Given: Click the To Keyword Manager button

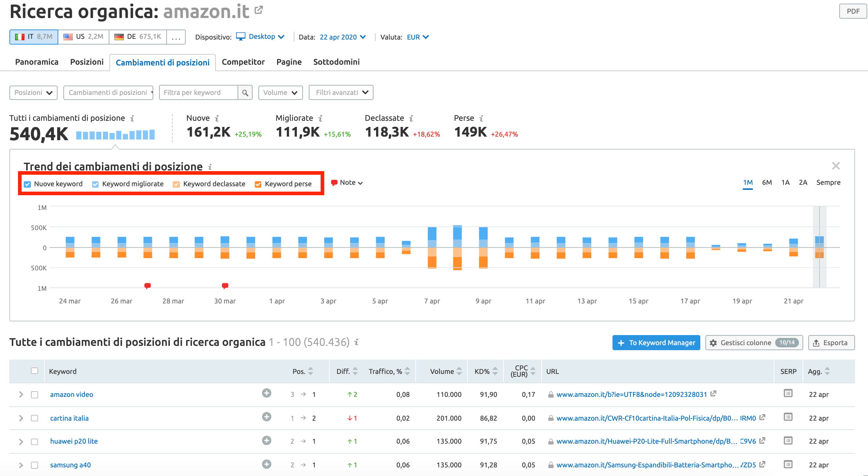Looking at the screenshot, I should point(656,343).
